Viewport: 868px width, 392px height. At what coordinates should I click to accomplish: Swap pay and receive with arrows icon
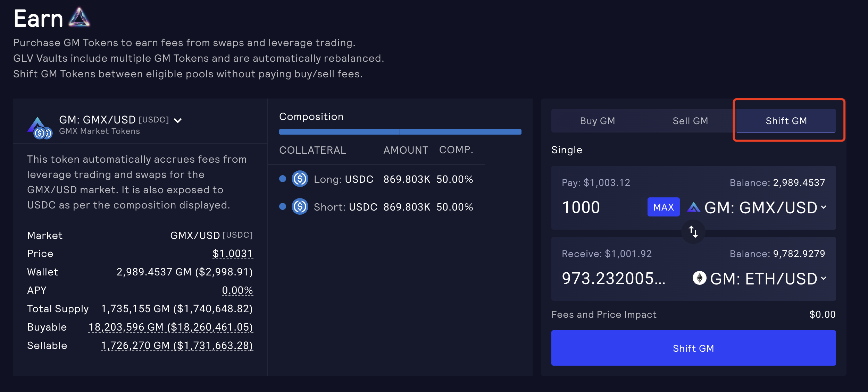point(693,232)
